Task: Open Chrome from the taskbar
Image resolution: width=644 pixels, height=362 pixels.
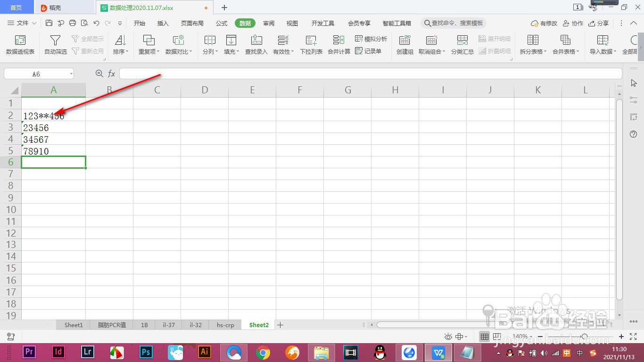Action: tap(263, 352)
